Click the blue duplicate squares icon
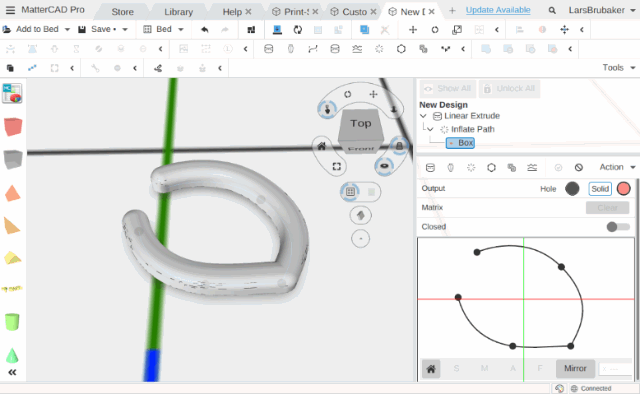The image size is (640, 394). [364, 29]
